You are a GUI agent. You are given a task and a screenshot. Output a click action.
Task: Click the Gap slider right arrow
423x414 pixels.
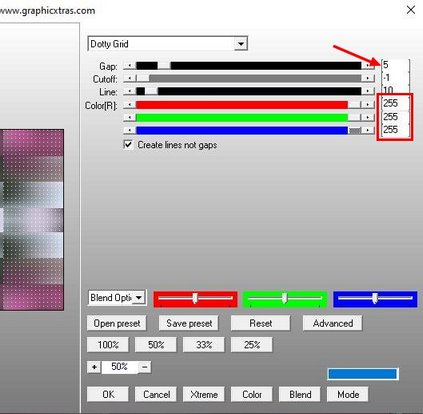[368, 66]
